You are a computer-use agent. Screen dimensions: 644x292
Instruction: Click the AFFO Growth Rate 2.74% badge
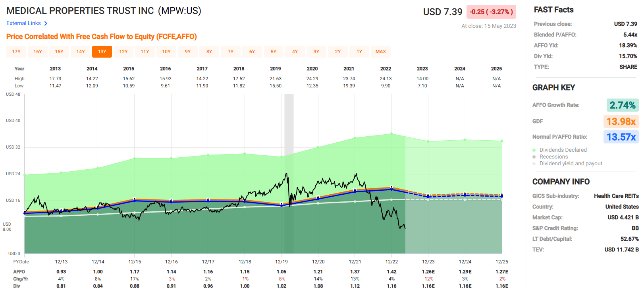coord(623,105)
